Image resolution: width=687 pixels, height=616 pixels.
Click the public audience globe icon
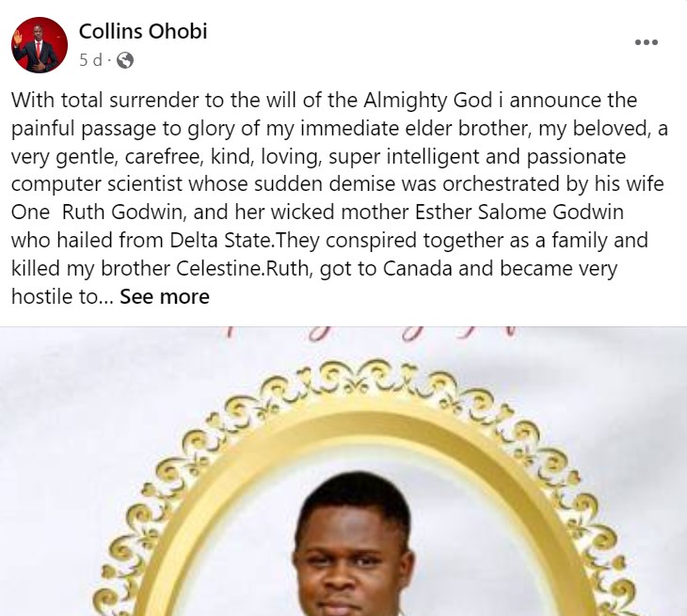click(124, 60)
